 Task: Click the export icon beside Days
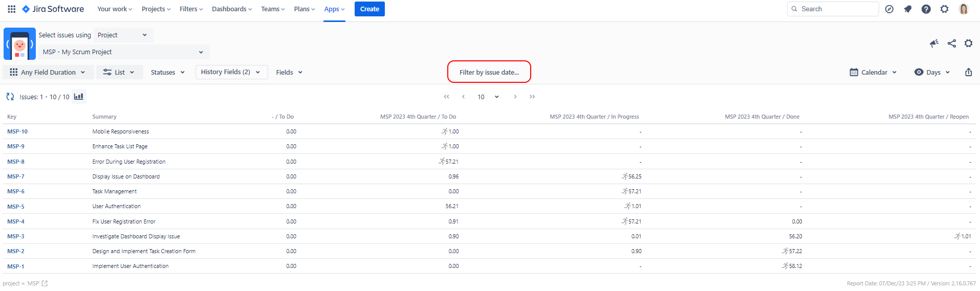(x=968, y=72)
